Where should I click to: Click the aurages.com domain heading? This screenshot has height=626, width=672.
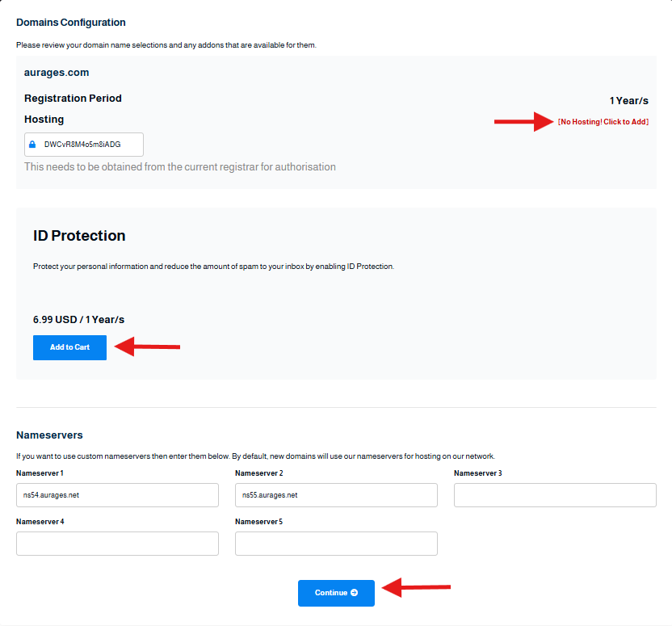click(x=57, y=73)
